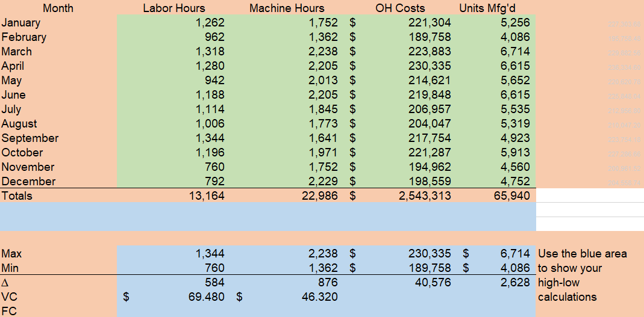Select January units manufactured 5,256

pos(515,22)
